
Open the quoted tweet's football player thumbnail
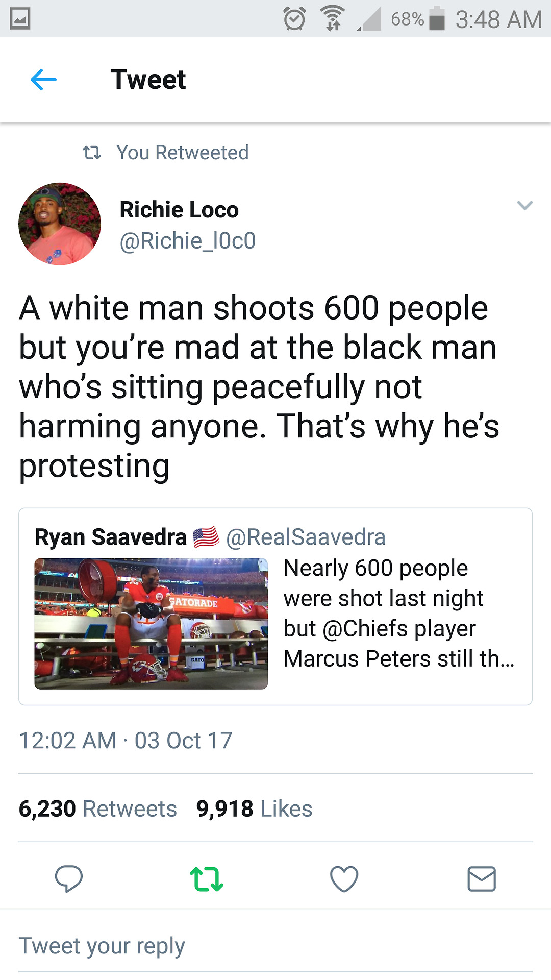tap(151, 623)
